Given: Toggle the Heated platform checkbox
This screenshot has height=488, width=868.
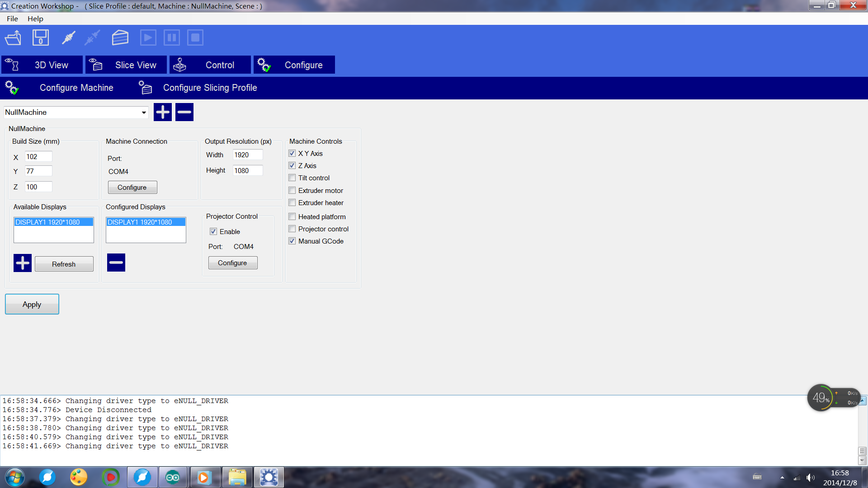Looking at the screenshot, I should coord(292,217).
